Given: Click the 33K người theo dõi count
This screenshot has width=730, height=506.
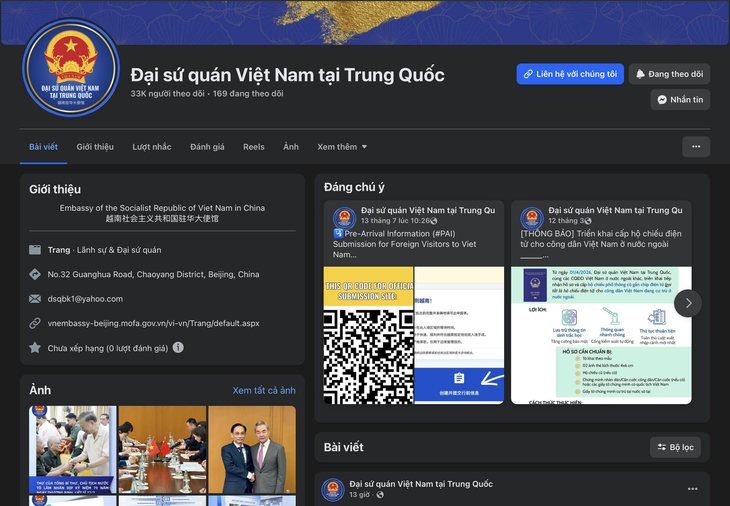Looking at the screenshot, I should (167, 94).
